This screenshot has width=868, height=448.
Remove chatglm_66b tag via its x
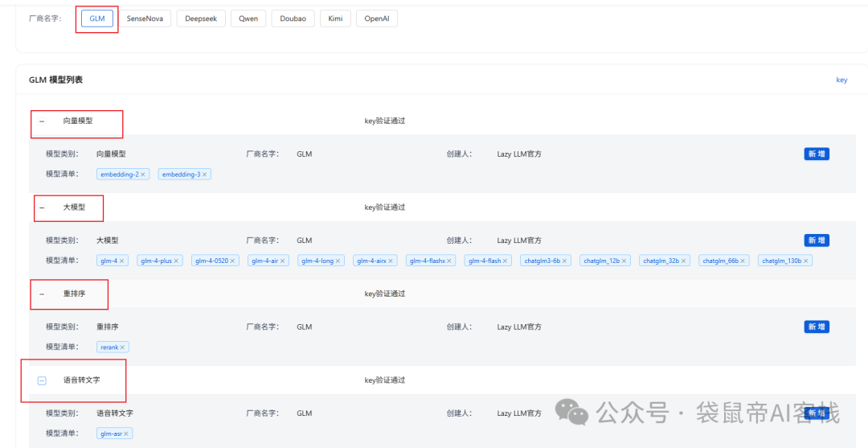pos(743,261)
